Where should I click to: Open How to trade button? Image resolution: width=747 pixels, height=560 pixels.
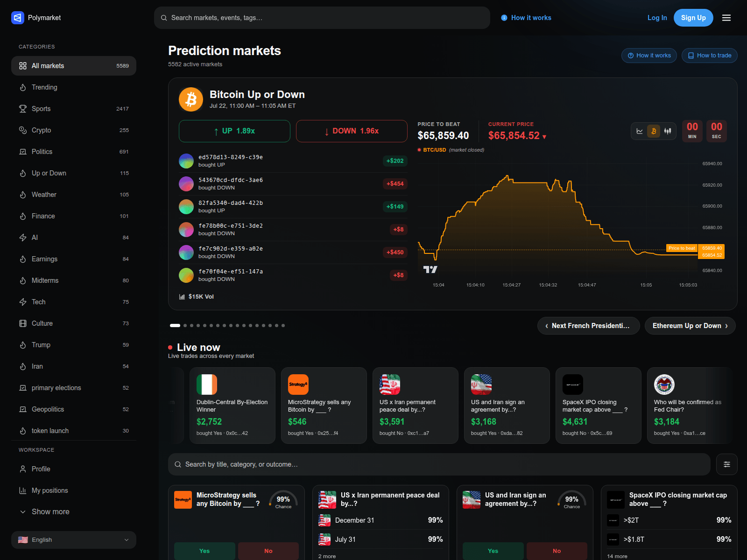coord(710,56)
